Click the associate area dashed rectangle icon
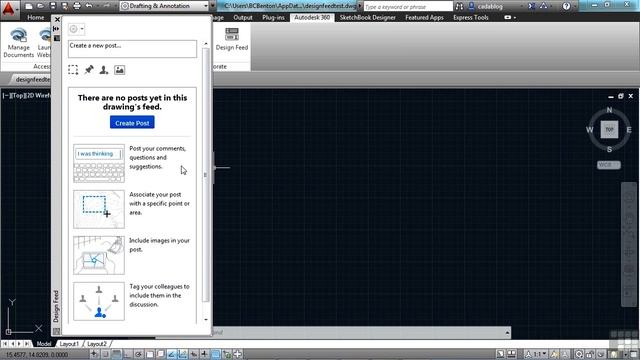This screenshot has width=640, height=360. tap(73, 70)
